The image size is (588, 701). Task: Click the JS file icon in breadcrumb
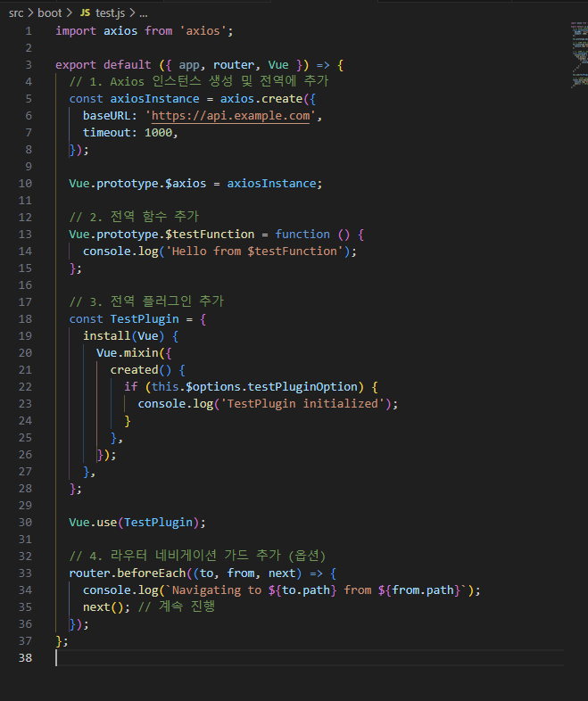(85, 13)
